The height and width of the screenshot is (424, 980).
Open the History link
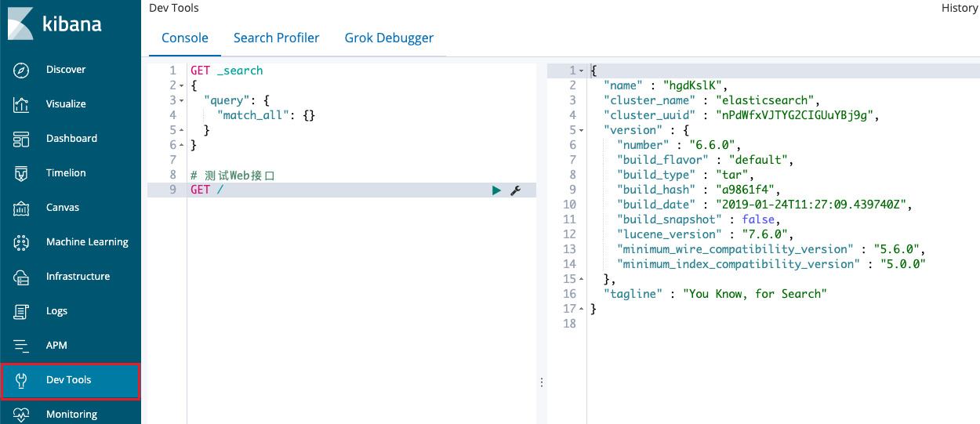click(960, 8)
